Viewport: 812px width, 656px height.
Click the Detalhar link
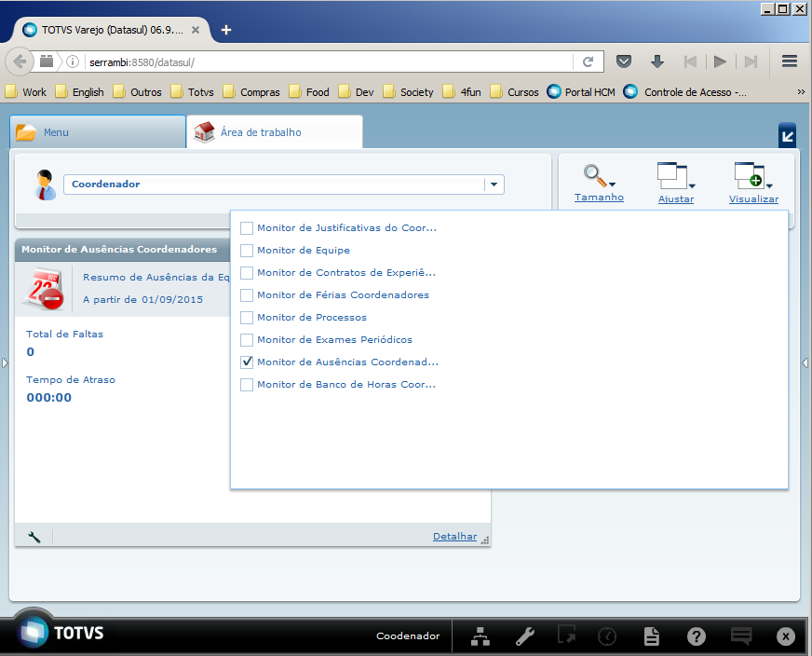point(454,537)
